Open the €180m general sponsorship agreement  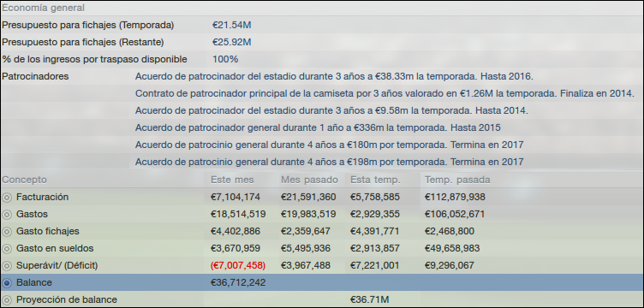[x=330, y=145]
